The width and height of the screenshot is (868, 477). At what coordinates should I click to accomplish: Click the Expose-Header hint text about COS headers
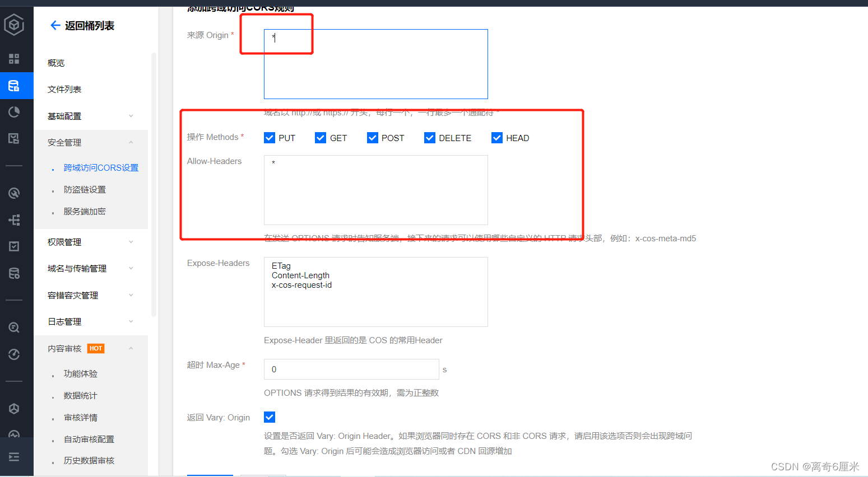coord(353,340)
